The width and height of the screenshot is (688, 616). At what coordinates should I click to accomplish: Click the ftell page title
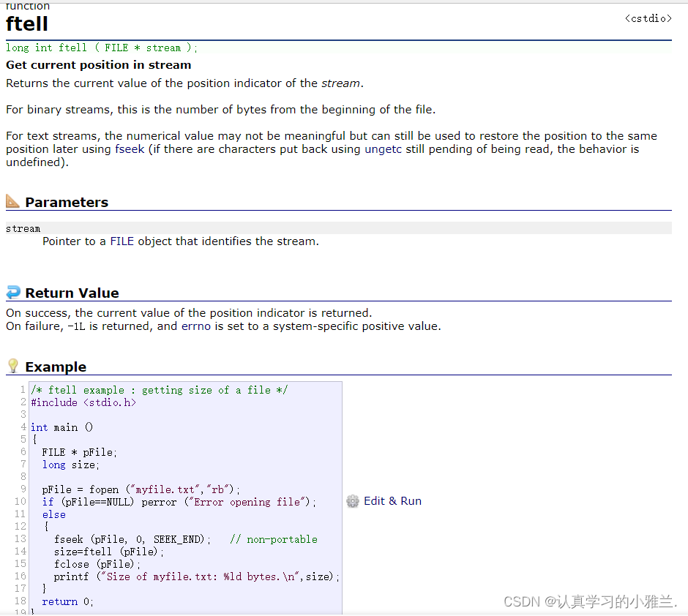(x=27, y=24)
